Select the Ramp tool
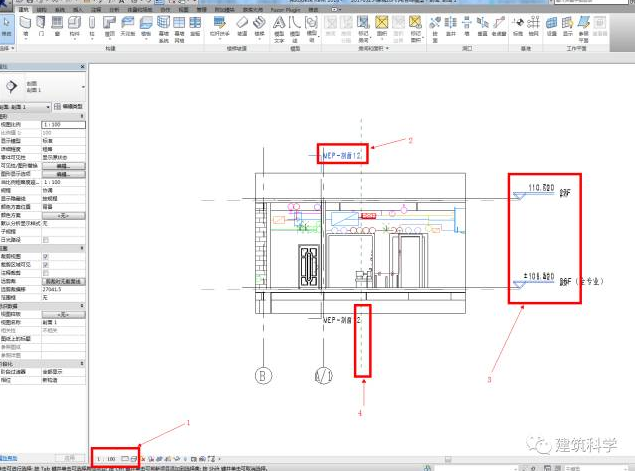This screenshot has height=471, width=635. (x=242, y=26)
